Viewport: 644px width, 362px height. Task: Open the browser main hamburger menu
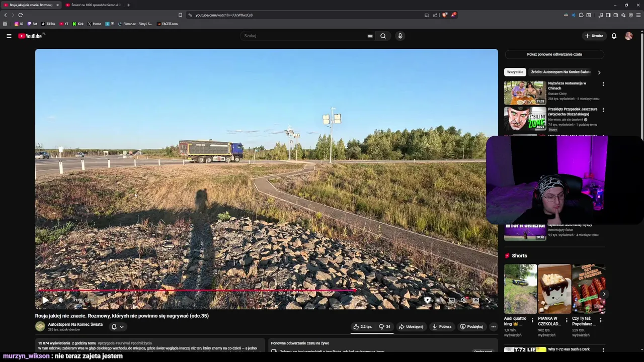click(x=638, y=15)
